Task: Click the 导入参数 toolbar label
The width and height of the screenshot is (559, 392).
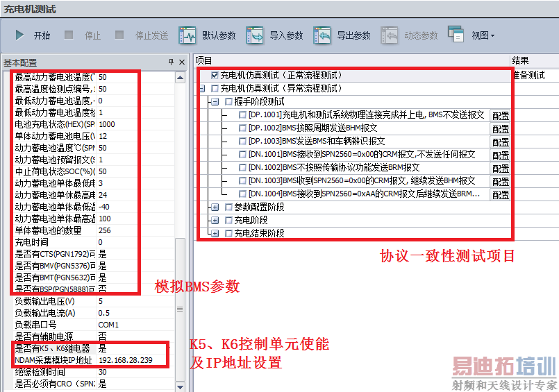Action: [286, 35]
